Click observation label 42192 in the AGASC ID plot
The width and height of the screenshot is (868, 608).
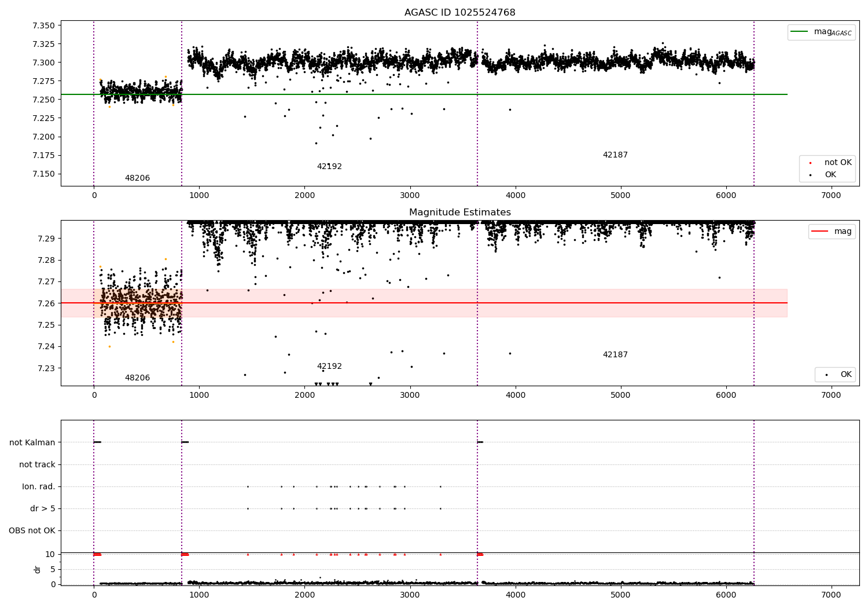(x=329, y=167)
